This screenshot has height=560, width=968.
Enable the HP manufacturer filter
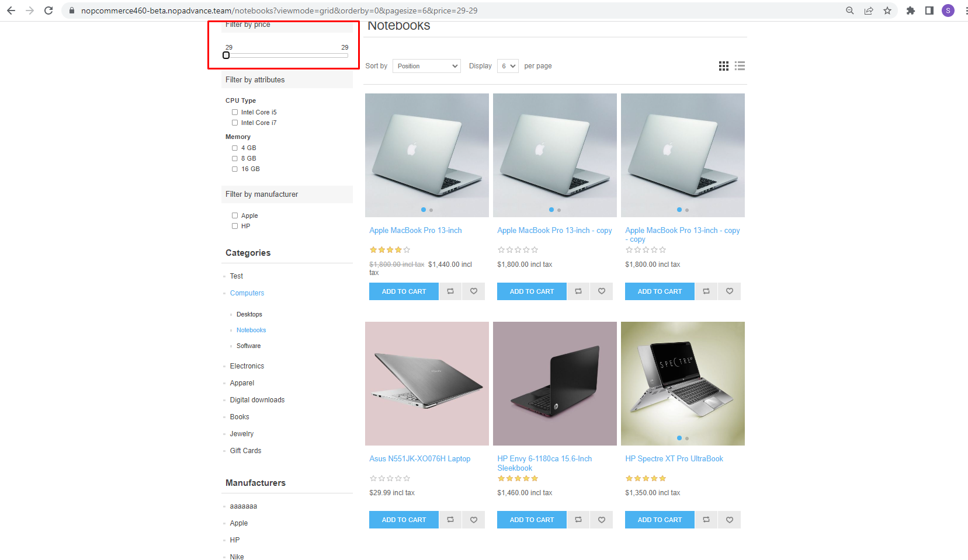pos(234,225)
